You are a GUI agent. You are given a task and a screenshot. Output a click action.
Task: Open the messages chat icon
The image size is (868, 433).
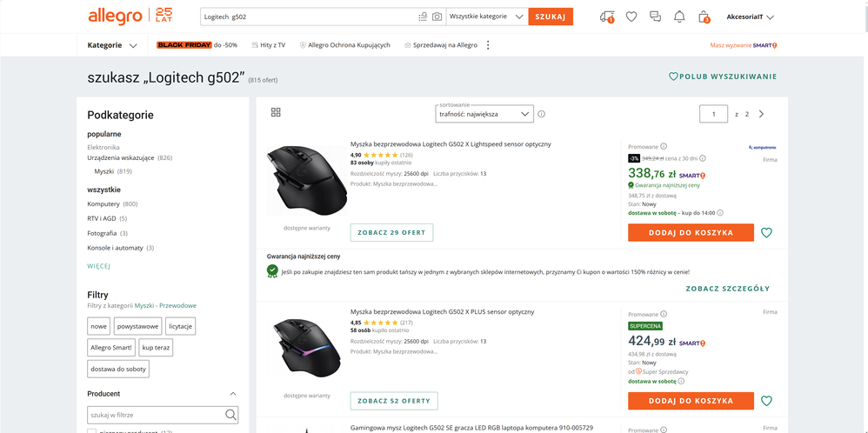[656, 17]
